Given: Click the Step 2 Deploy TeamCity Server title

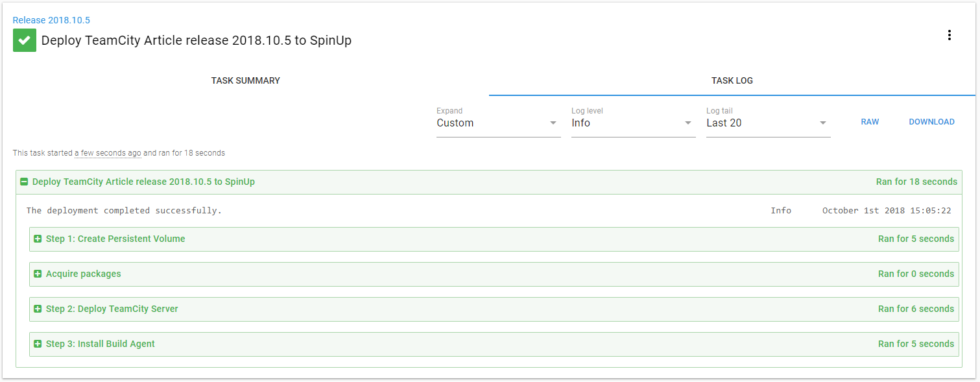Looking at the screenshot, I should 112,309.
